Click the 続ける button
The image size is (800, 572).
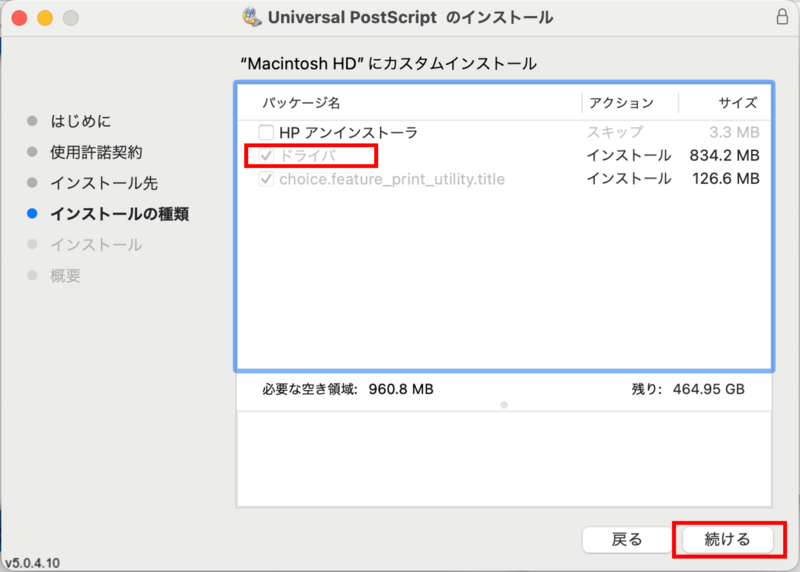point(727,539)
